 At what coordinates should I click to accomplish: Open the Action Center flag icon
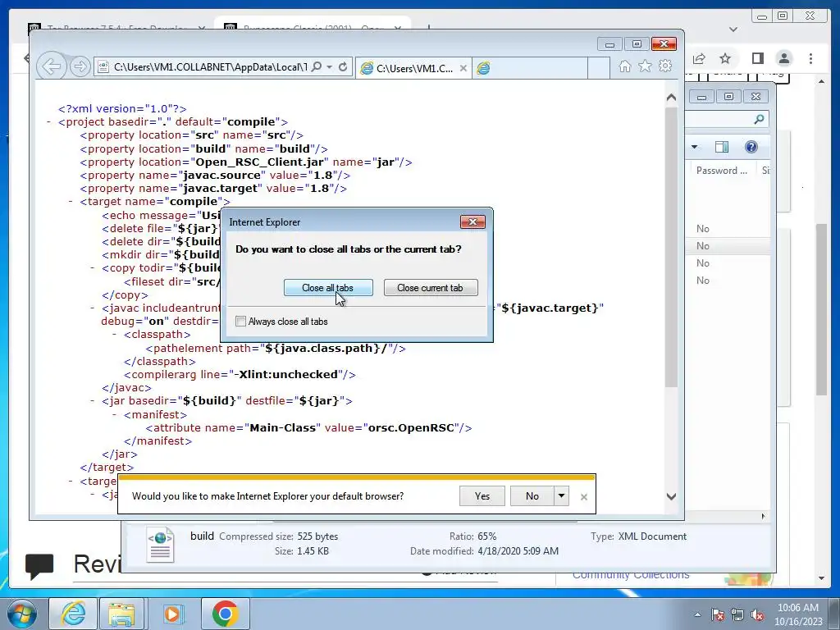(718, 614)
